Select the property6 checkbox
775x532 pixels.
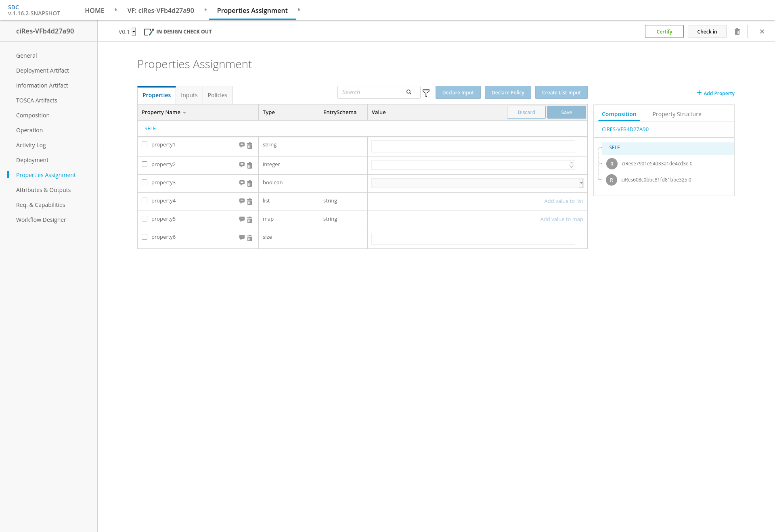point(145,237)
